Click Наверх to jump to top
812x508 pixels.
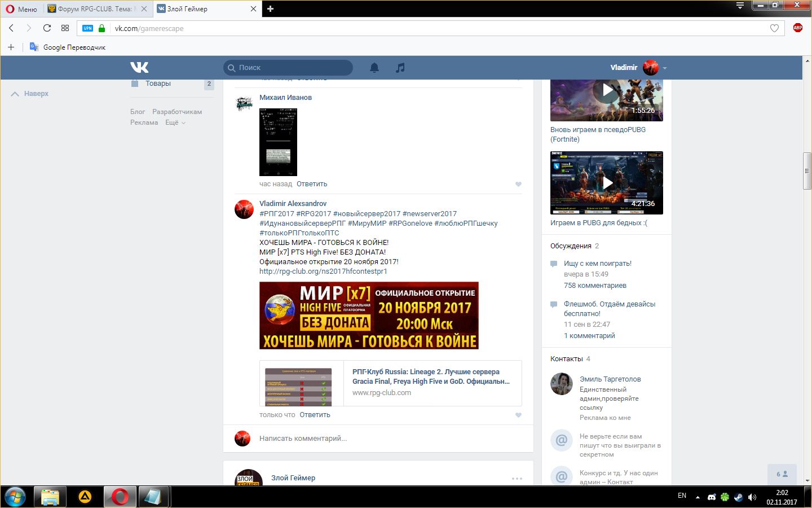point(30,94)
